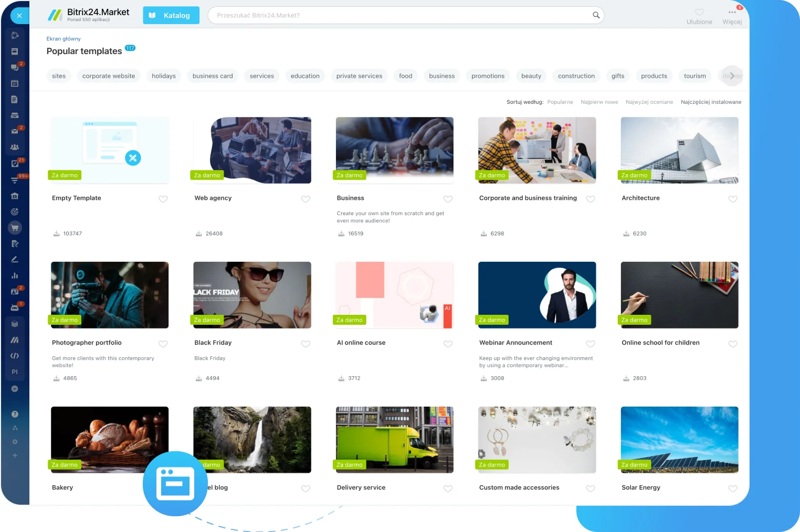Open the Developer resources code icon
The width and height of the screenshot is (800, 532).
coord(15,356)
